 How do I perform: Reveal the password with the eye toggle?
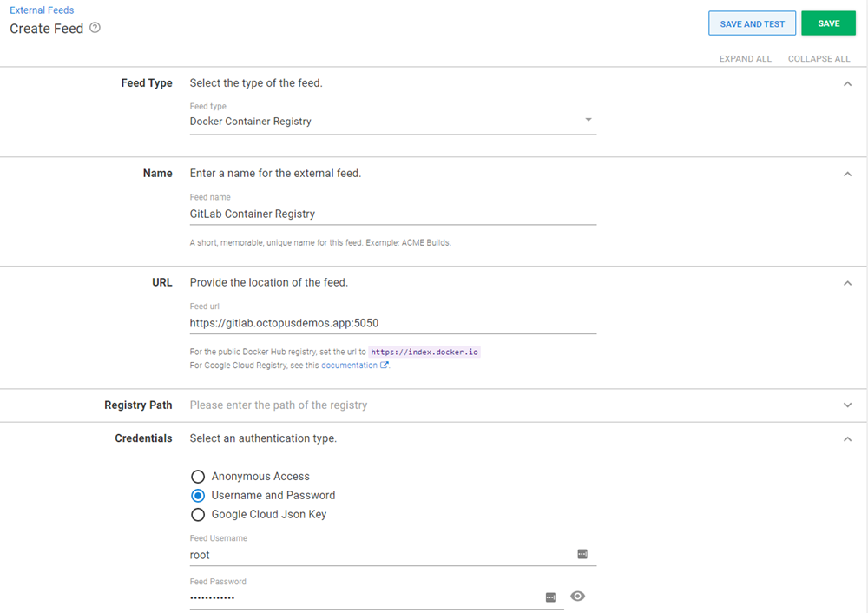578,597
